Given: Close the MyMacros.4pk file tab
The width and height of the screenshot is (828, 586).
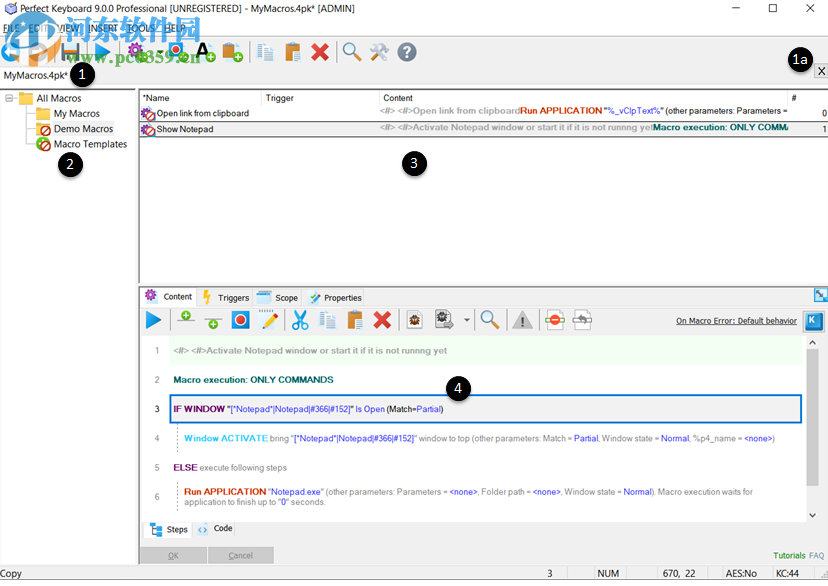Looking at the screenshot, I should [x=821, y=71].
